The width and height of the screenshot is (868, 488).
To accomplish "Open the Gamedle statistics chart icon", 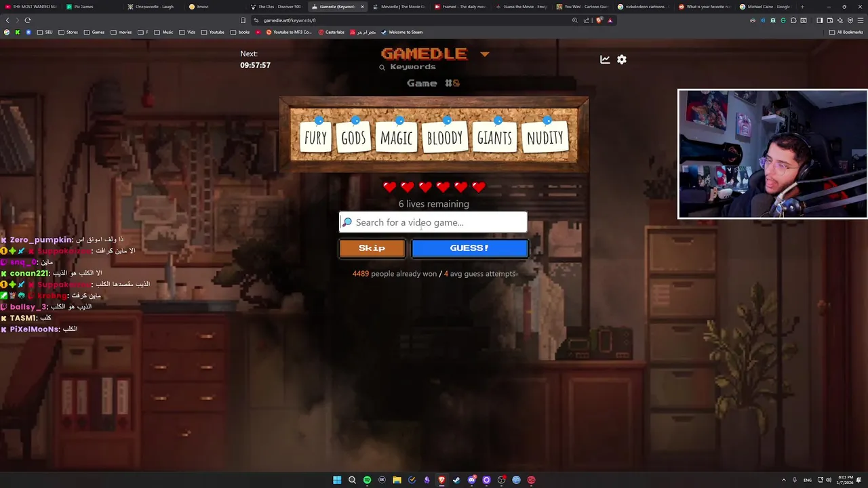I will pyautogui.click(x=605, y=60).
